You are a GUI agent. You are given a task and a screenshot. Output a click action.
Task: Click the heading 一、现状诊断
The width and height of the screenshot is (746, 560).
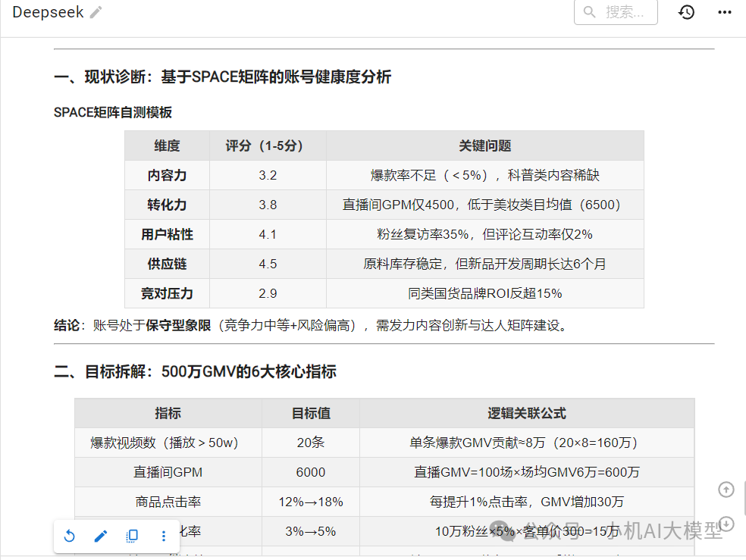(223, 77)
